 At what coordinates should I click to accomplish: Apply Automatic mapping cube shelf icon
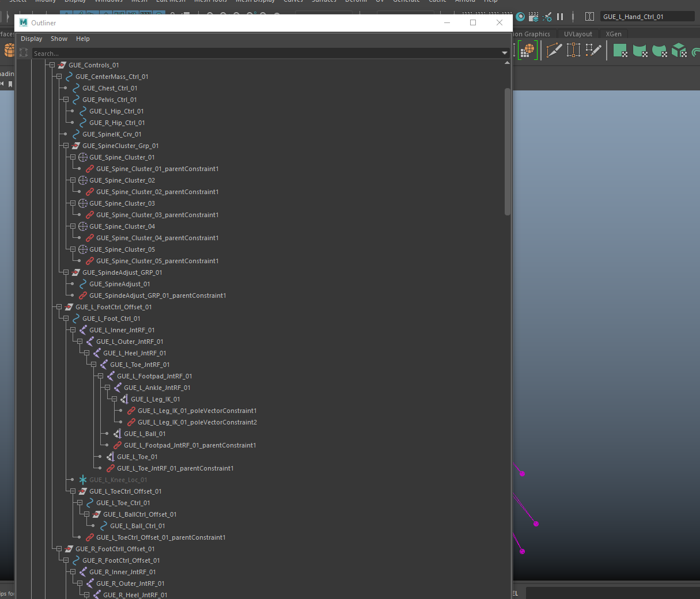679,51
